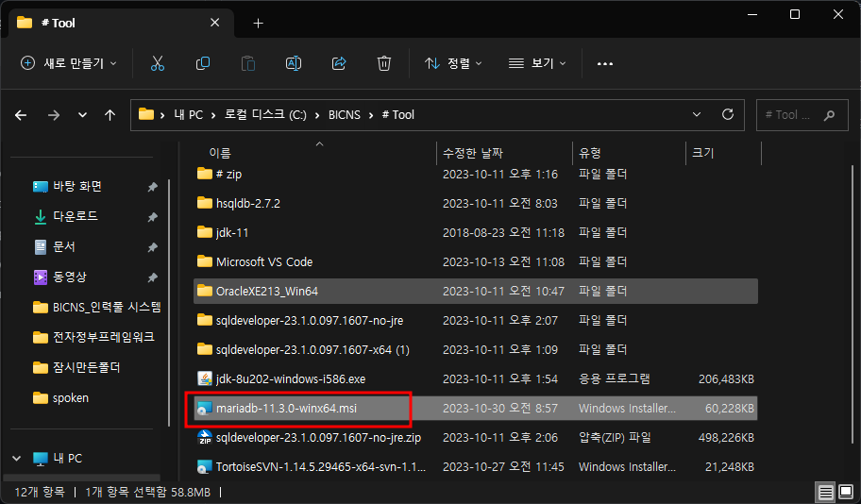This screenshot has height=504, width=861.
Task: Click the sqldeveloper-23.1.0.097.1607-no-jre.zip file icon
Action: [204, 438]
